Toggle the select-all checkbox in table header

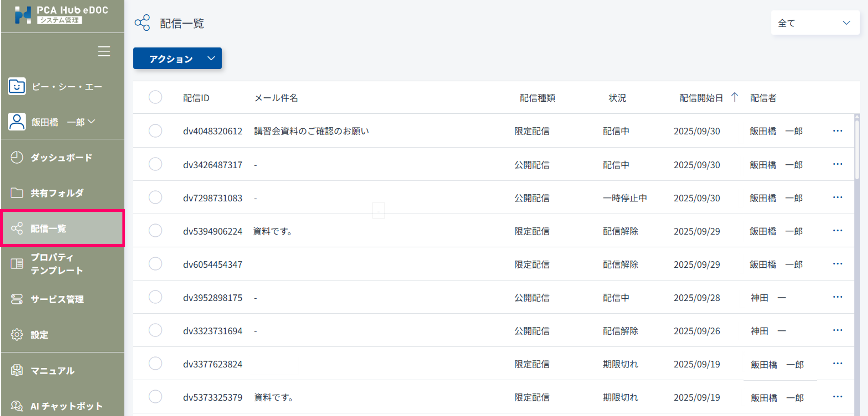(155, 97)
